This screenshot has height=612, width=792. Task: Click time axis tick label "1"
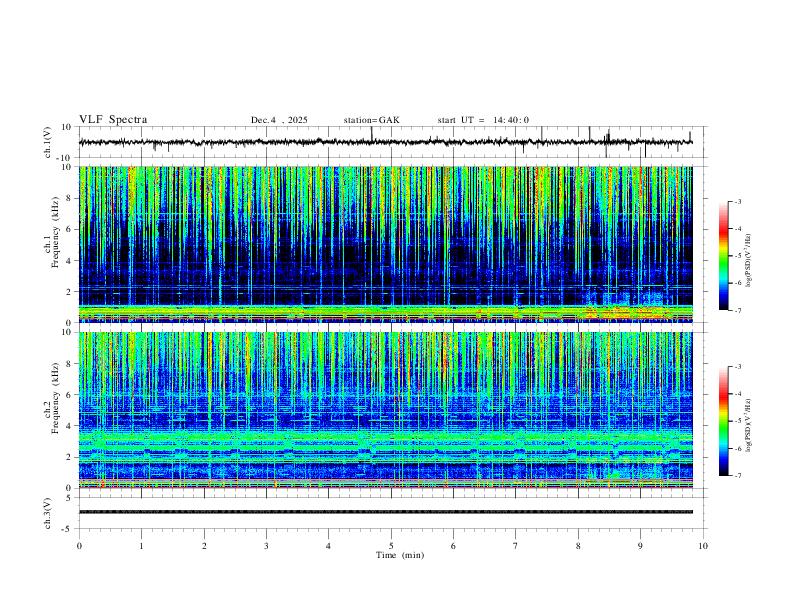[x=142, y=546]
